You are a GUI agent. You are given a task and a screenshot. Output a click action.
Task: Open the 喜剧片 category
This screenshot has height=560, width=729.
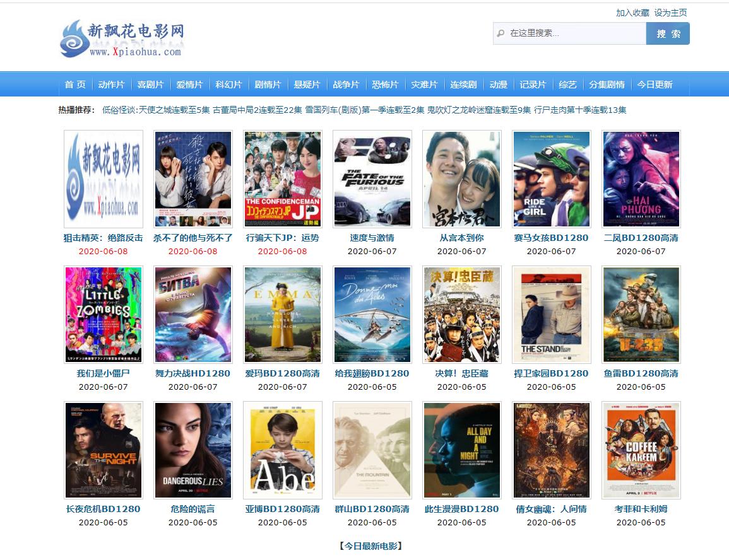click(150, 85)
